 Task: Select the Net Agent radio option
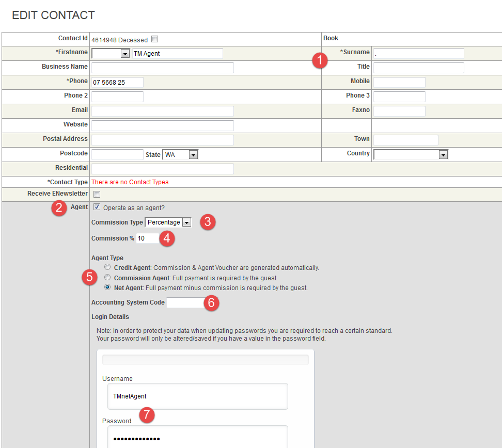107,287
